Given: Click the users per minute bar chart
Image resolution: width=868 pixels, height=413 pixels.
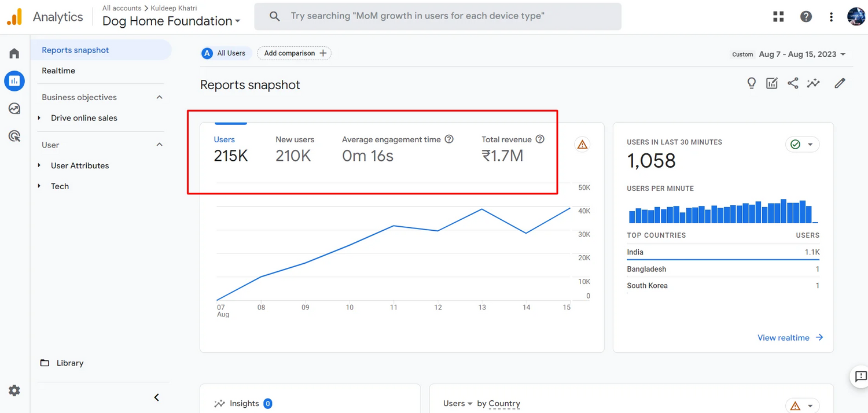Looking at the screenshot, I should coord(723,211).
